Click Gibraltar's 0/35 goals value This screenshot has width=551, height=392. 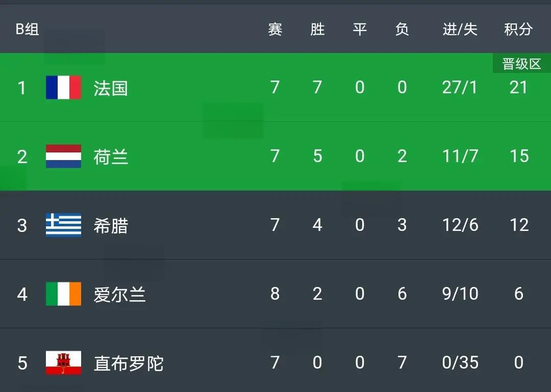(460, 362)
